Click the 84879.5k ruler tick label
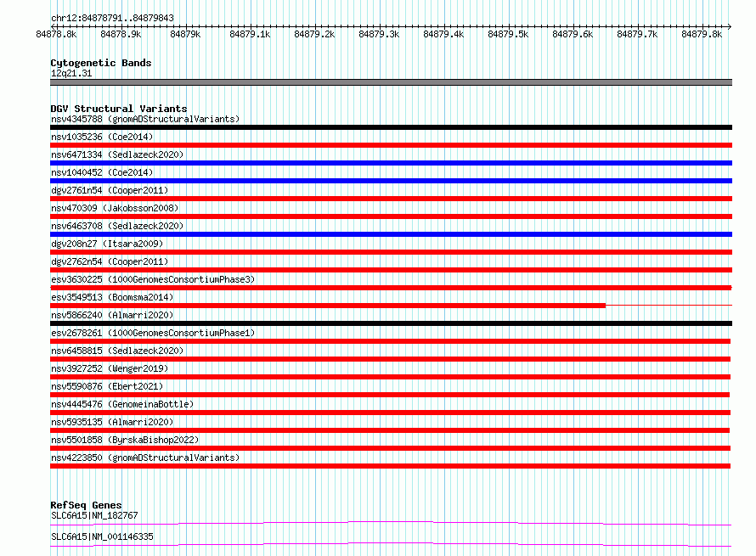Screen dimensions: 756x556 click(x=508, y=34)
